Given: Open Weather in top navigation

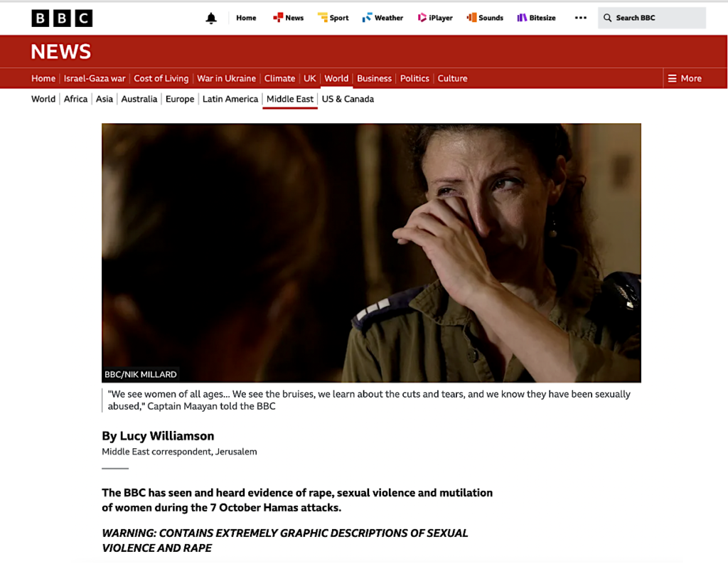Looking at the screenshot, I should pyautogui.click(x=382, y=18).
